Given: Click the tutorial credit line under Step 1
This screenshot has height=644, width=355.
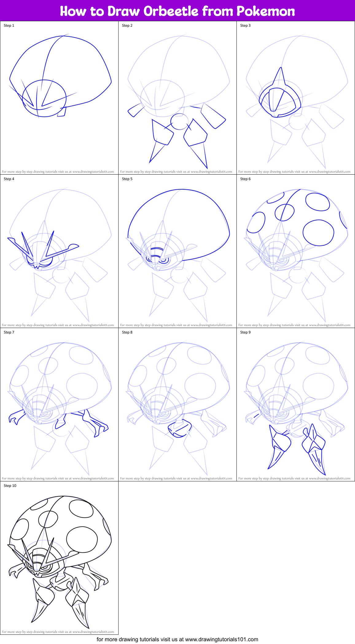Looking at the screenshot, I should tap(58, 172).
